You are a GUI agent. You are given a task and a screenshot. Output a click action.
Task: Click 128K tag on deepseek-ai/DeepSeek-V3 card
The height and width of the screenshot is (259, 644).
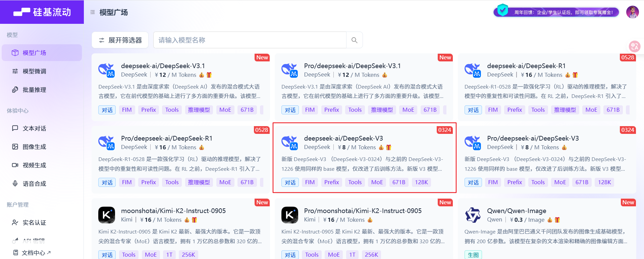coord(421,182)
